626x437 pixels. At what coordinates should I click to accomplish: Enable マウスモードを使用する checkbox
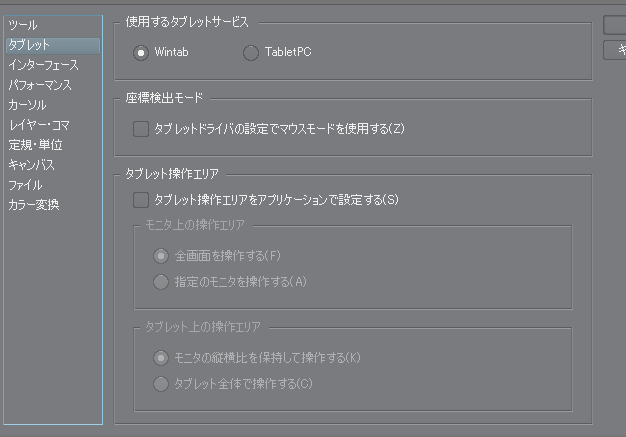[x=141, y=128]
